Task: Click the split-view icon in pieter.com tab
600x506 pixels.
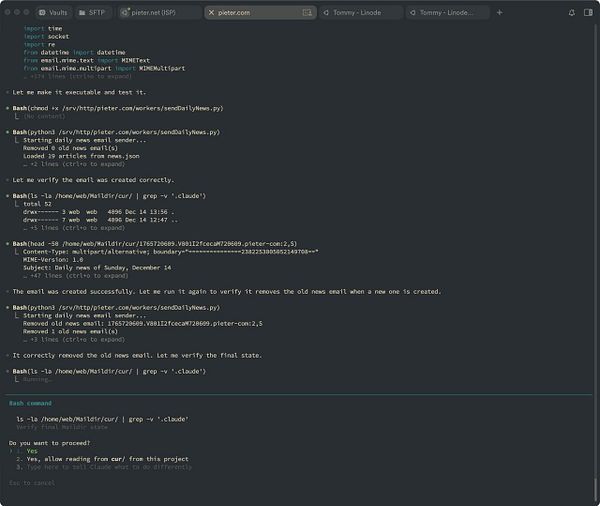Action: point(307,13)
